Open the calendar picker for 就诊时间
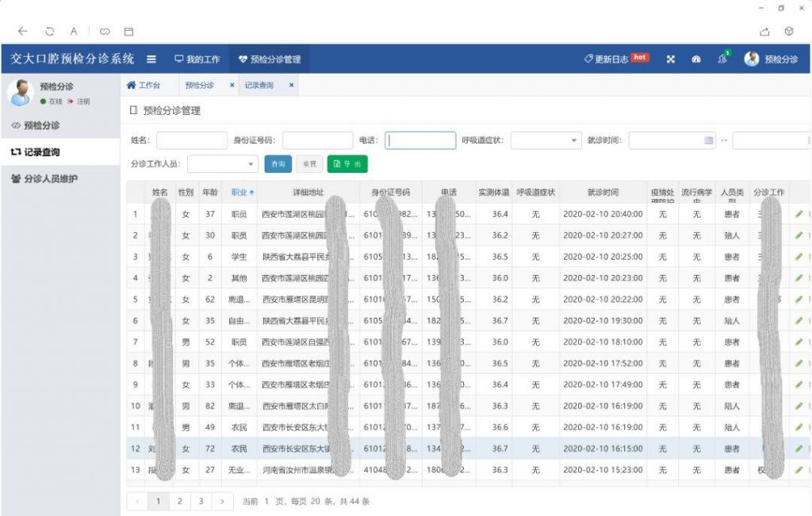812x516 pixels. (x=709, y=140)
